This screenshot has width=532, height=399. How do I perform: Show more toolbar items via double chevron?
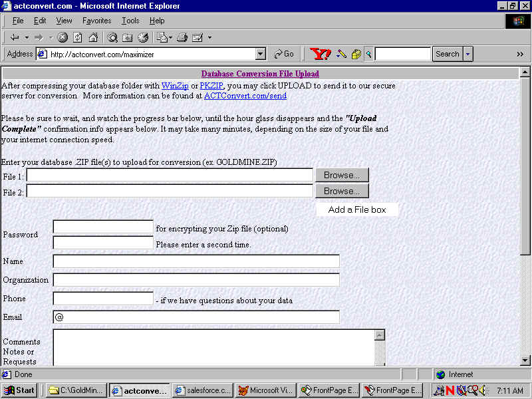tap(520, 54)
